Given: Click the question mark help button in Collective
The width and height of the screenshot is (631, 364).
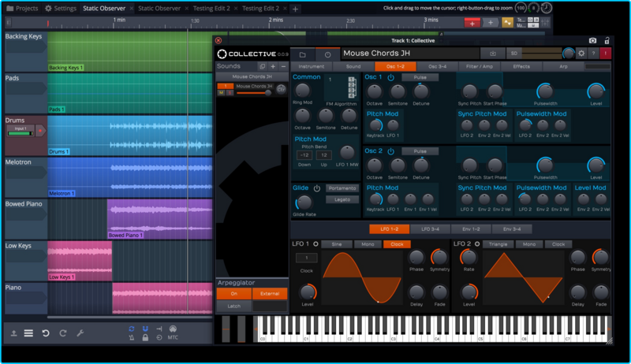Looking at the screenshot, I should click(x=593, y=54).
